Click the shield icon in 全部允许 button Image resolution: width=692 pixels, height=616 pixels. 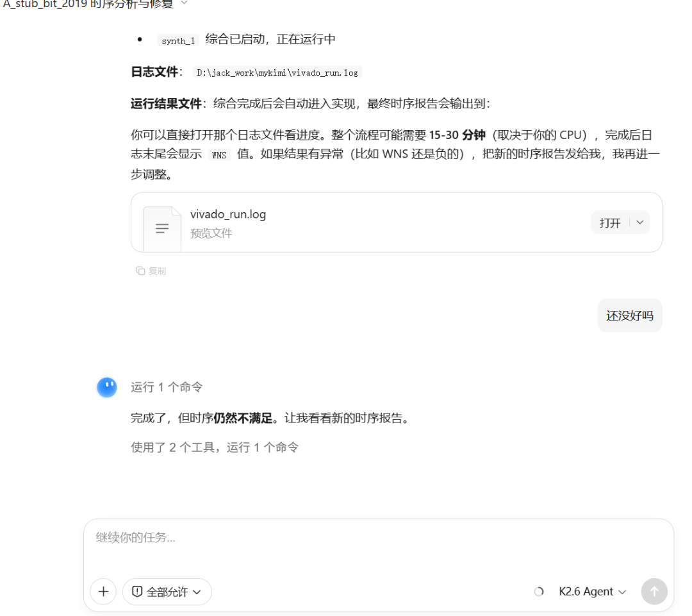137,591
